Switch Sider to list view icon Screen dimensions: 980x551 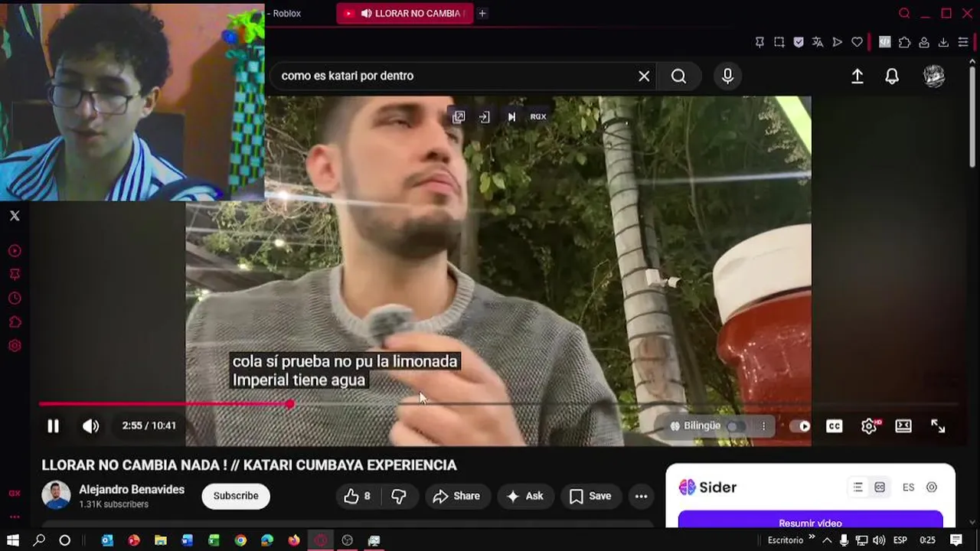pos(857,487)
